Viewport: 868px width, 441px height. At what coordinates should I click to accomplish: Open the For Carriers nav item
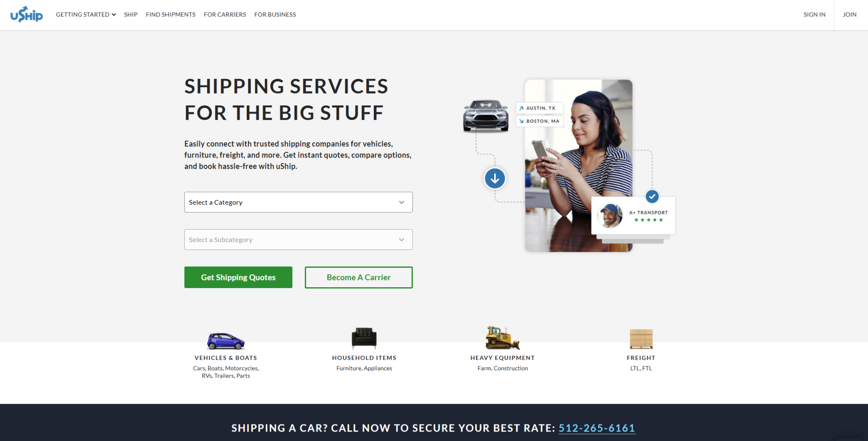coord(225,14)
